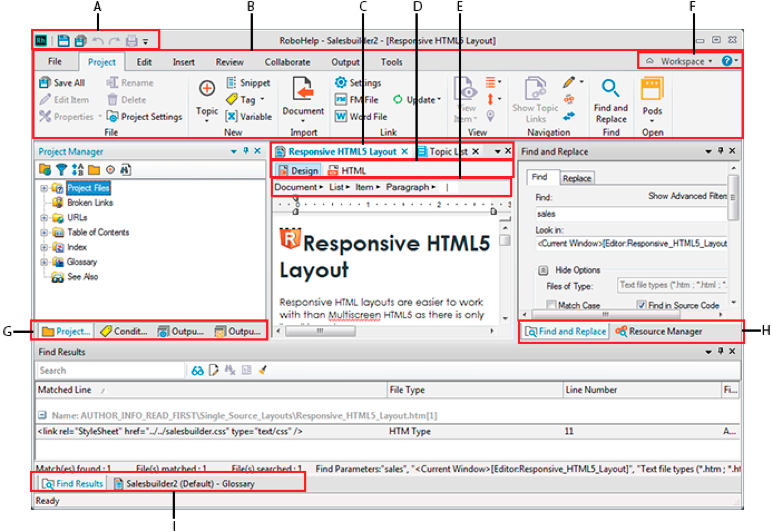Click into the Find text field containing sales
The image size is (773, 532).
click(630, 214)
